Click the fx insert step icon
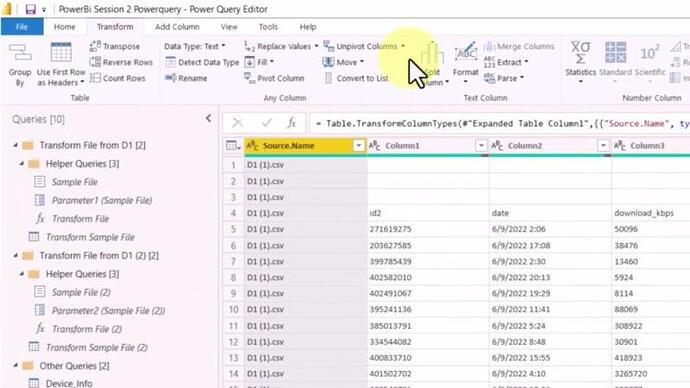The image size is (690, 388). (291, 123)
